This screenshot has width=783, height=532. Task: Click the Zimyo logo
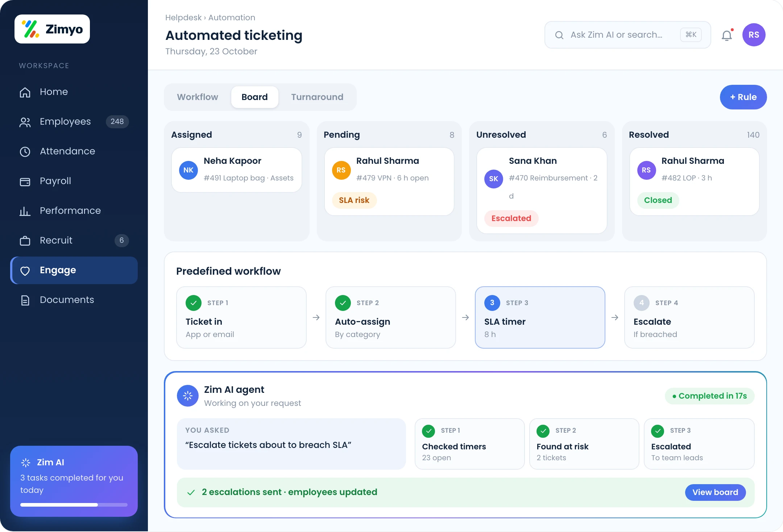[x=52, y=29]
